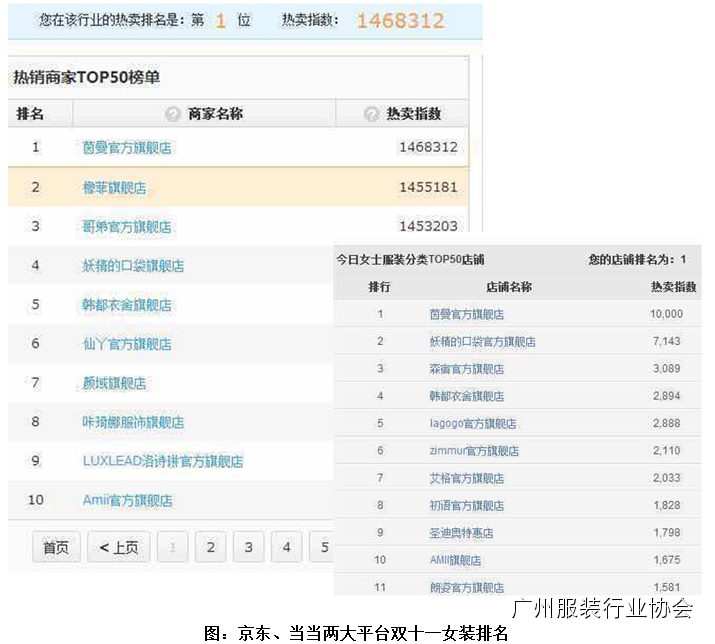Jump to page 4
Viewport: 715px width, 644px height.
286,547
